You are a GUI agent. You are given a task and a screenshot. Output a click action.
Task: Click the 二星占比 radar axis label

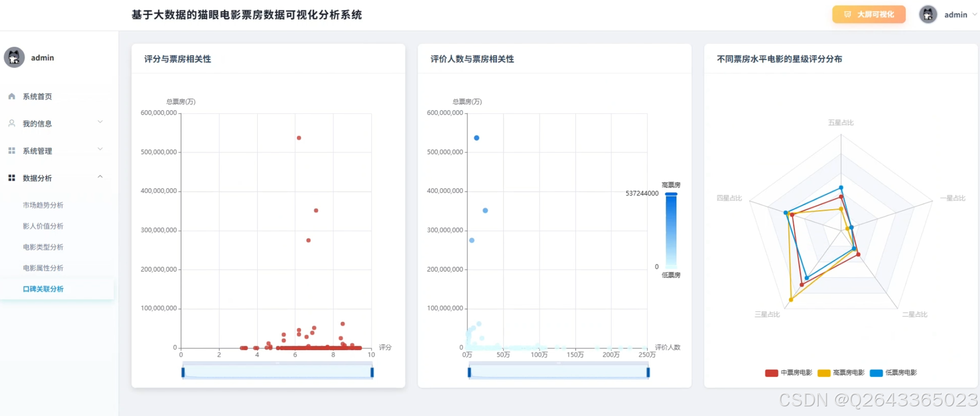(x=915, y=314)
